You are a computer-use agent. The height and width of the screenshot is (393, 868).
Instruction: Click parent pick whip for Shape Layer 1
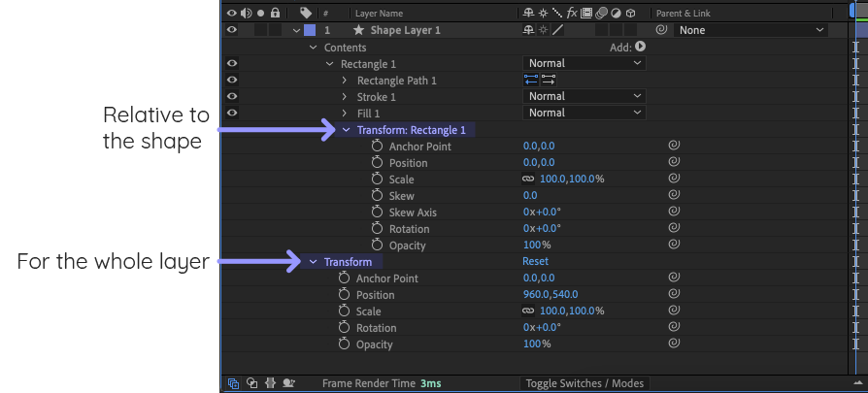click(660, 30)
